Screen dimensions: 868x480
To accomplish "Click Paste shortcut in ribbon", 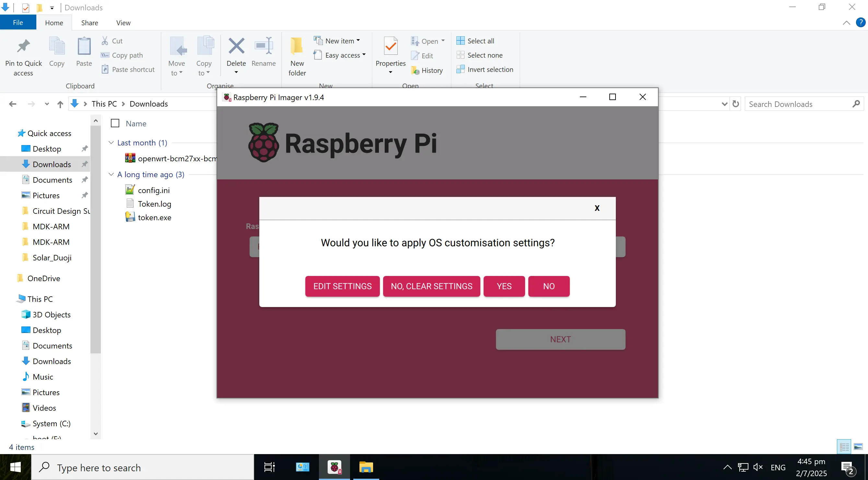I will coord(128,69).
